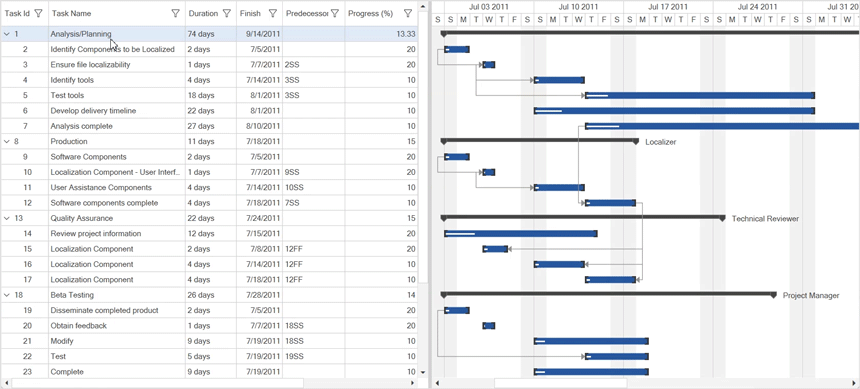860x389 pixels.
Task: Click the Gantt chart horizontal scrollbar thumb
Action: coord(561,383)
